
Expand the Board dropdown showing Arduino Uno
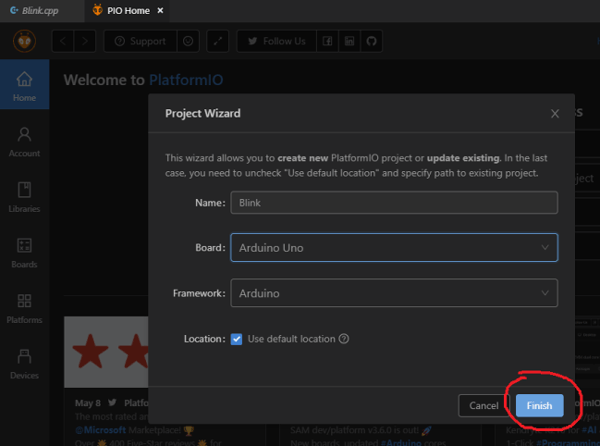click(393, 247)
